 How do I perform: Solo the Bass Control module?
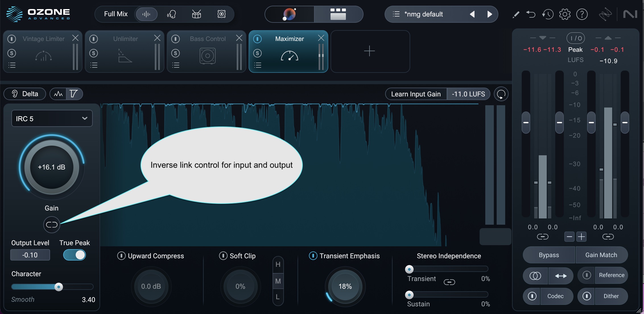click(x=176, y=53)
